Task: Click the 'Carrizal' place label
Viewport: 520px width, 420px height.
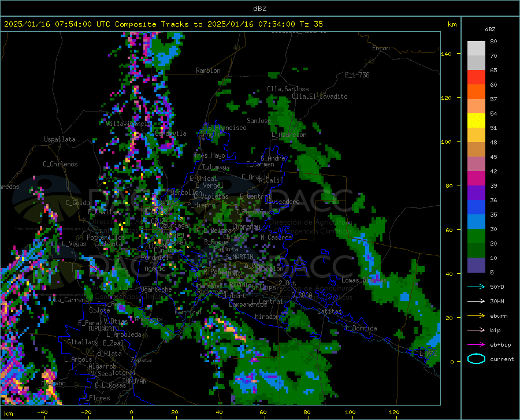Action: pyautogui.click(x=188, y=312)
